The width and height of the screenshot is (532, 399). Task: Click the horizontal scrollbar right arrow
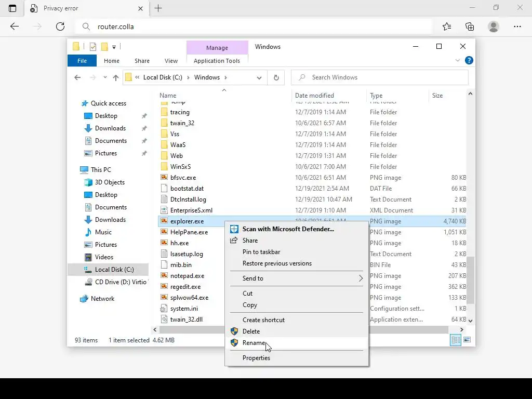click(461, 329)
